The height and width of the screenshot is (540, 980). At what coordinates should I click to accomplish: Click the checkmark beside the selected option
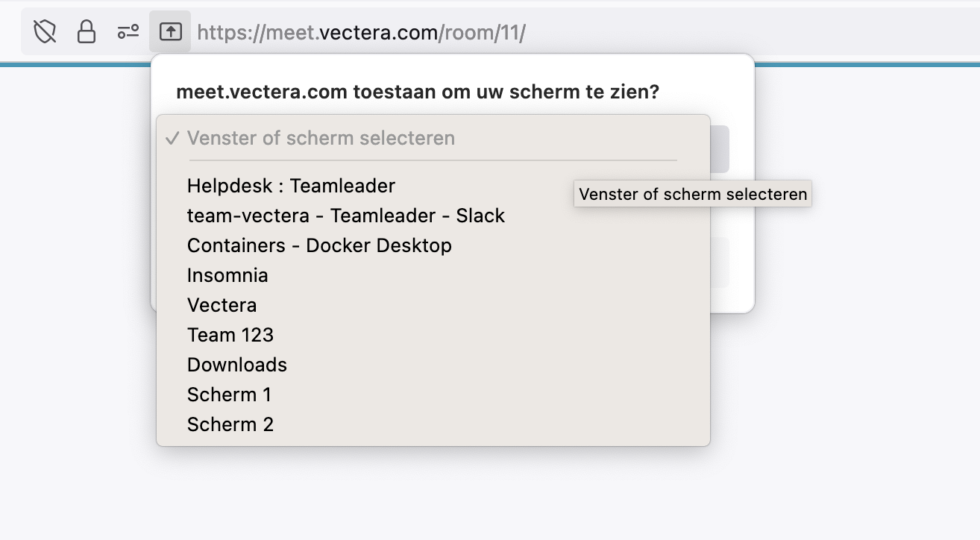coord(173,138)
